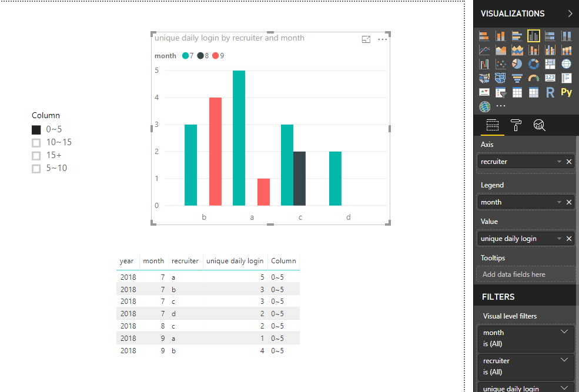Remove recruiter from Axis
Image resolution: width=579 pixels, height=392 pixels.
(569, 162)
